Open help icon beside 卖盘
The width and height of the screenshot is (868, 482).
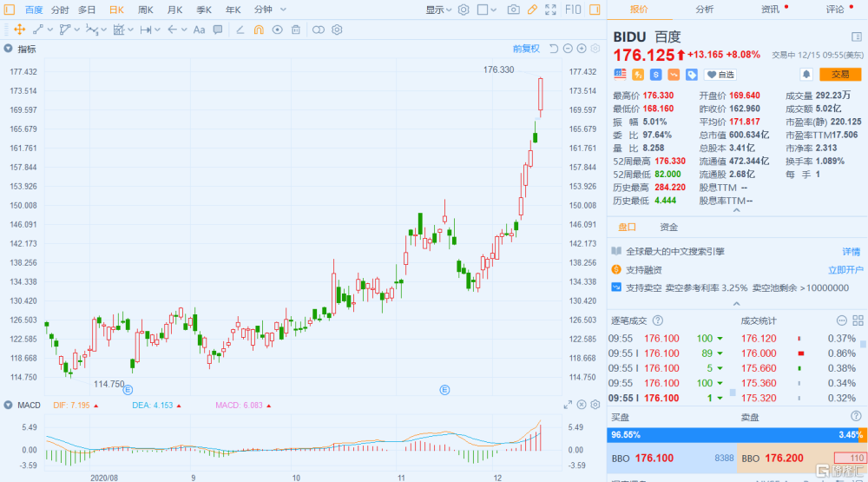(x=856, y=416)
